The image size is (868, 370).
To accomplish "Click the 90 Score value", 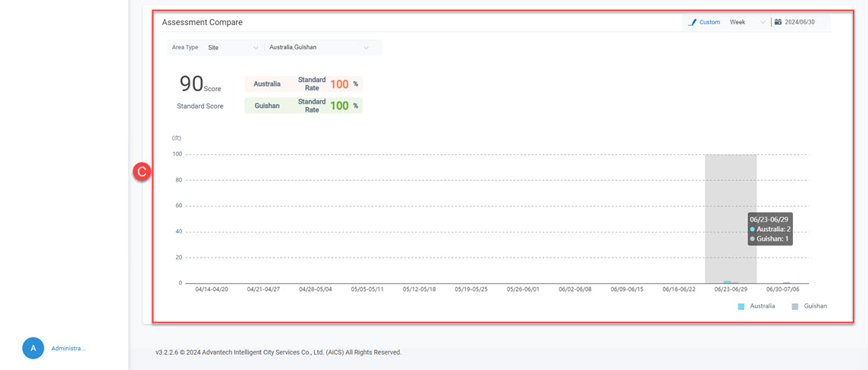I will coord(200,84).
